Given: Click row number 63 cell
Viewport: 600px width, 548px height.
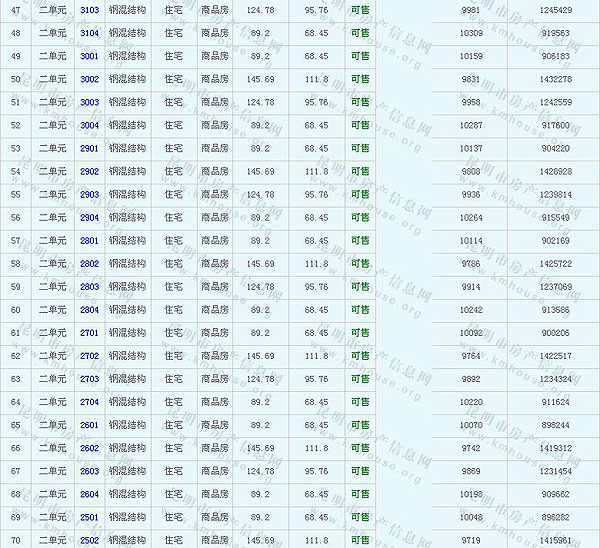Looking at the screenshot, I should tap(15, 379).
